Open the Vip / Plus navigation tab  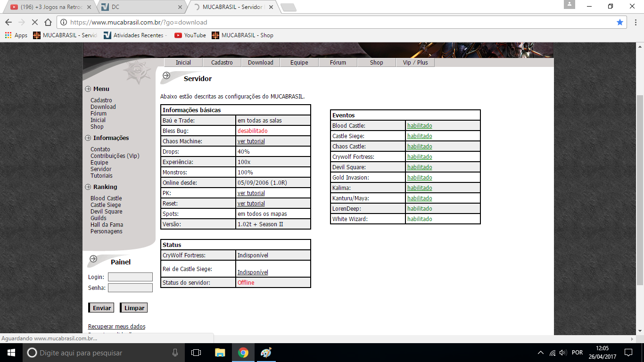[x=415, y=63]
